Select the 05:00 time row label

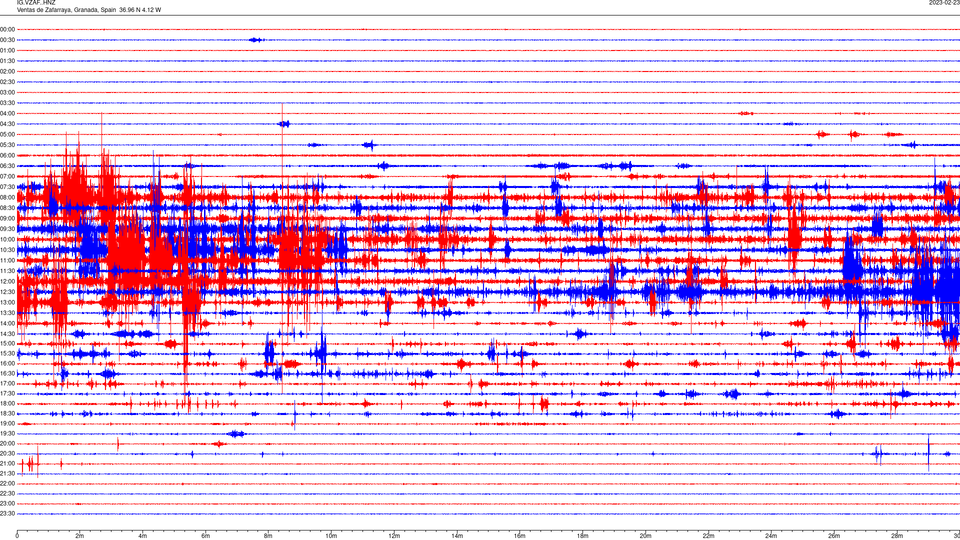click(7, 135)
